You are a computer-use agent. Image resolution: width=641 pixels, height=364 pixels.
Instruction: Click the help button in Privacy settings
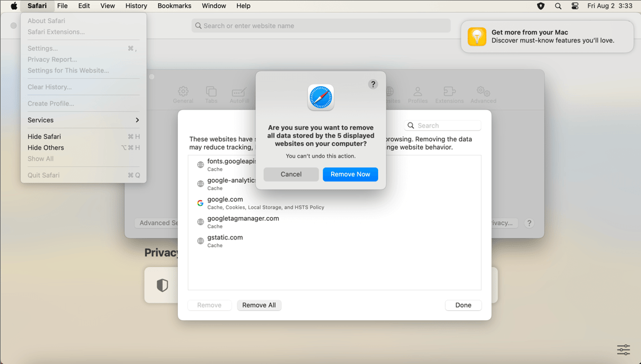click(529, 223)
